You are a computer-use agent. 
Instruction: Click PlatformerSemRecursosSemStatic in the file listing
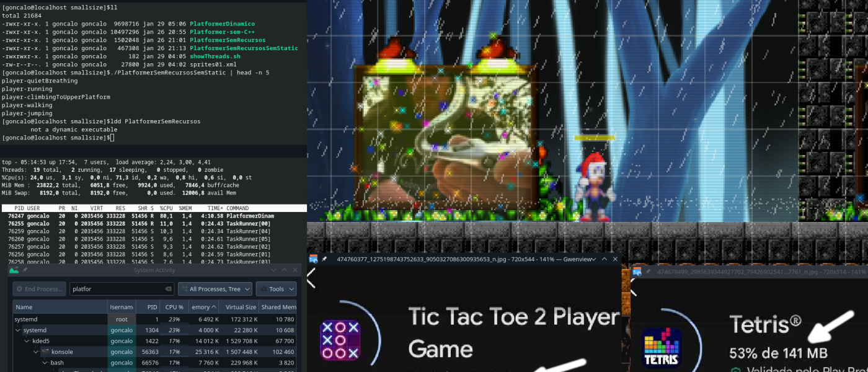pos(244,48)
